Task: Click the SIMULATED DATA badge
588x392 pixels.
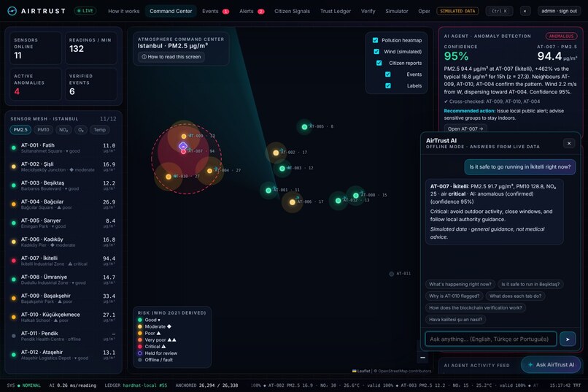Action: (457, 11)
